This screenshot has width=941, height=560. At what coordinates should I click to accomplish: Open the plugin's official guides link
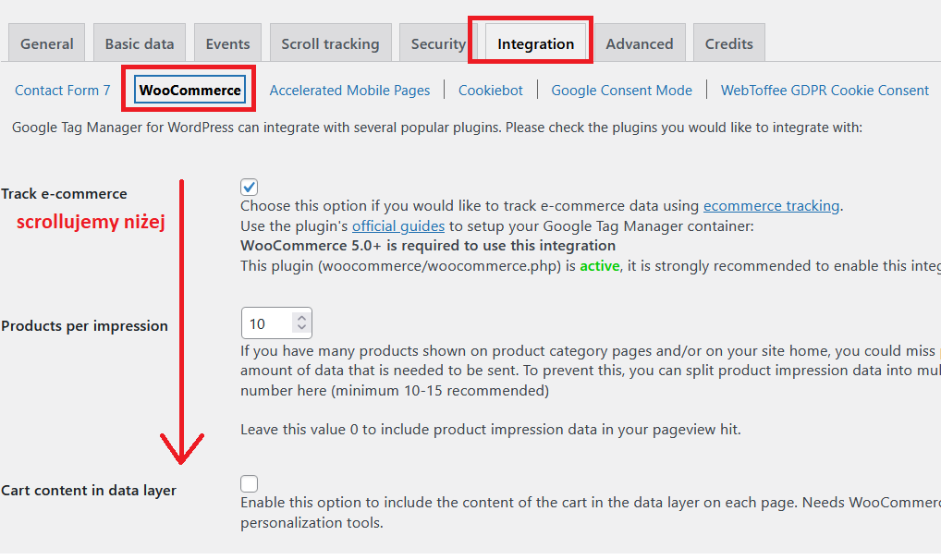click(398, 225)
